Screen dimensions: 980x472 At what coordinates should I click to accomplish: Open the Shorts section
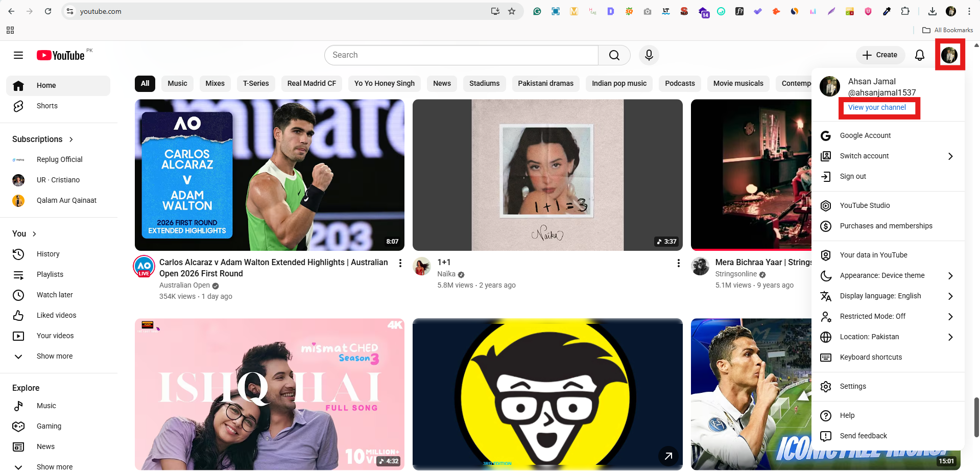(46, 106)
